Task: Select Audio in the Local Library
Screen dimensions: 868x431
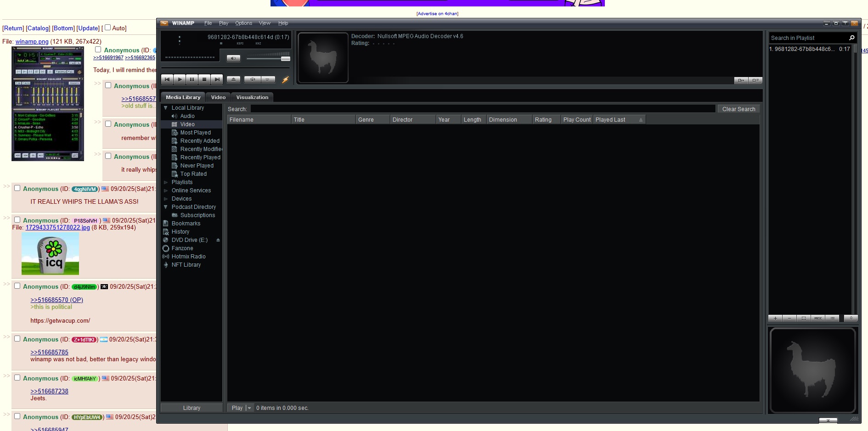Action: point(187,116)
